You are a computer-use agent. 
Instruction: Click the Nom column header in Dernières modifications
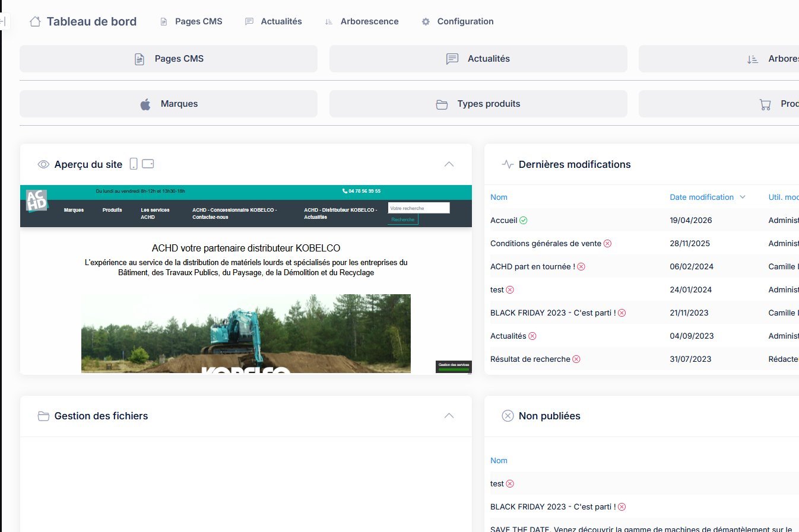pyautogui.click(x=499, y=197)
